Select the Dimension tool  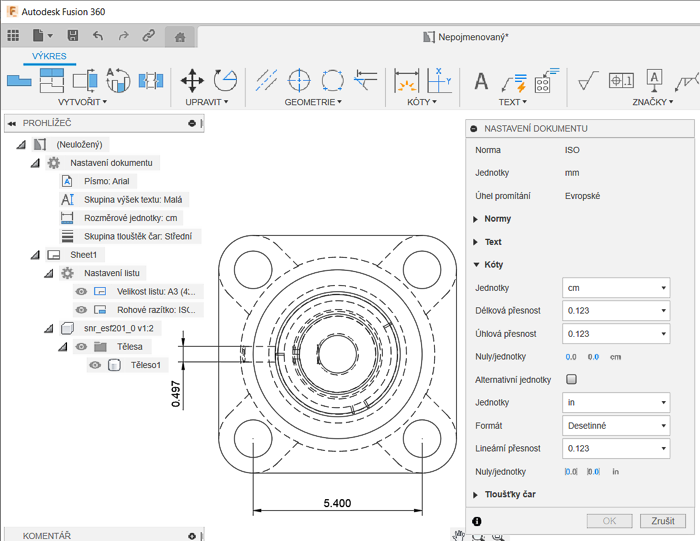[406, 81]
